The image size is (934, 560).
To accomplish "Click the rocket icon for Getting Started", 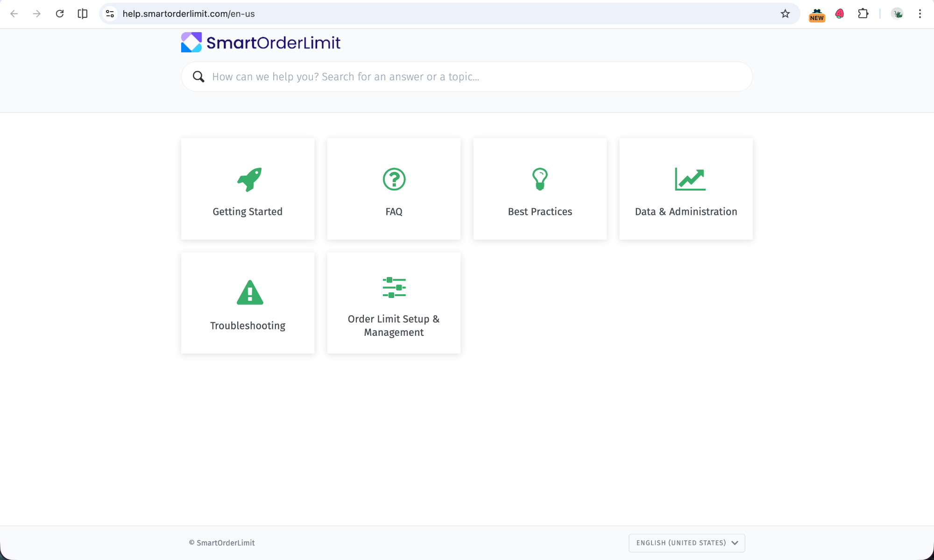I will [x=249, y=179].
